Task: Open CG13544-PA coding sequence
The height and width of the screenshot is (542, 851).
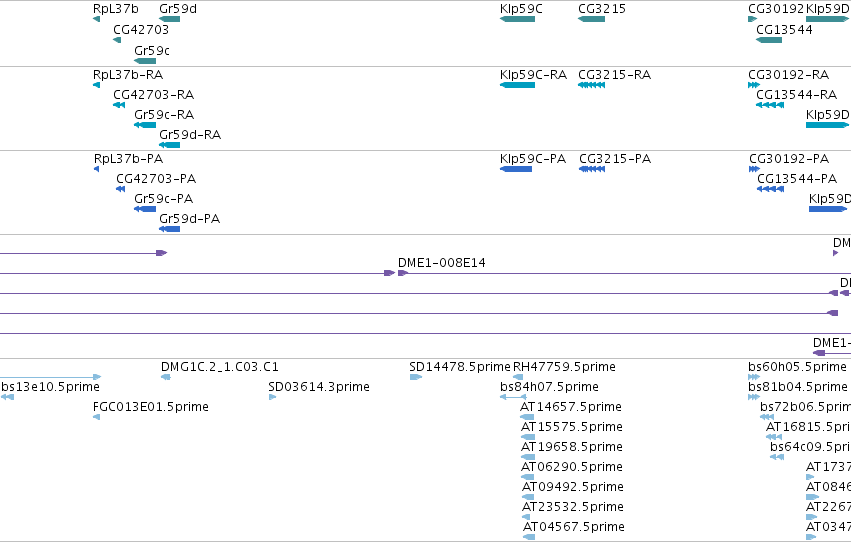Action: pos(771,189)
